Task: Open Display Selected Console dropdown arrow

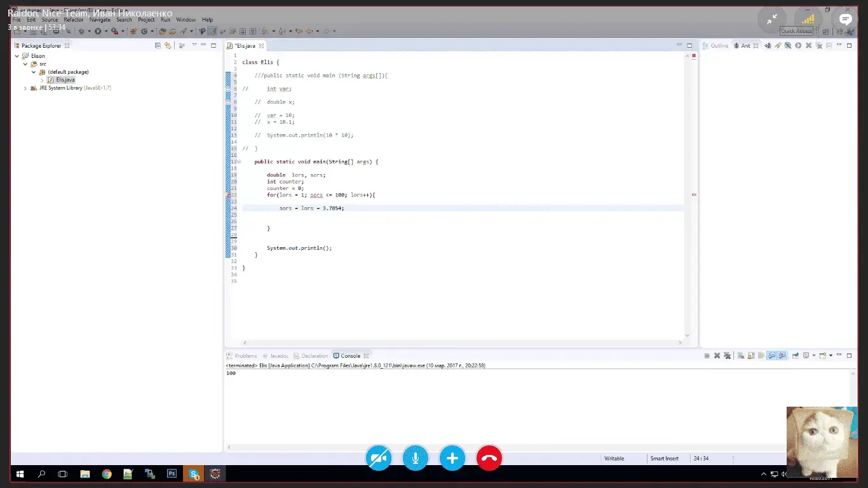Action: tap(814, 356)
